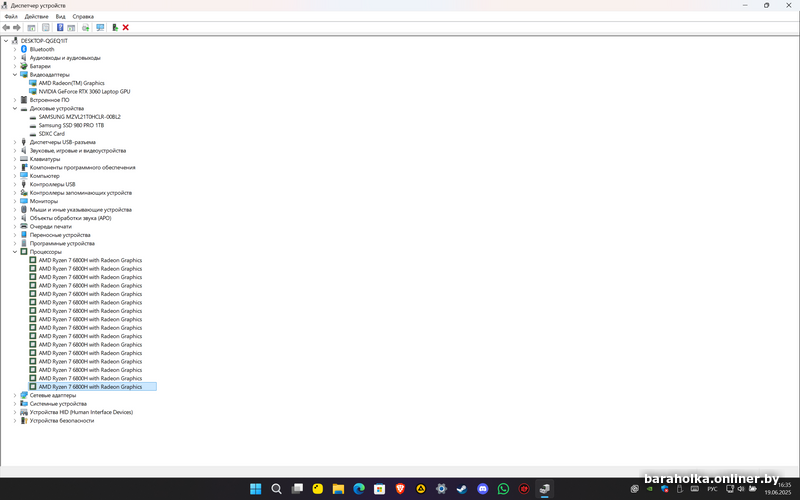Open Discord from the taskbar
Image resolution: width=800 pixels, height=500 pixels.
click(x=483, y=489)
